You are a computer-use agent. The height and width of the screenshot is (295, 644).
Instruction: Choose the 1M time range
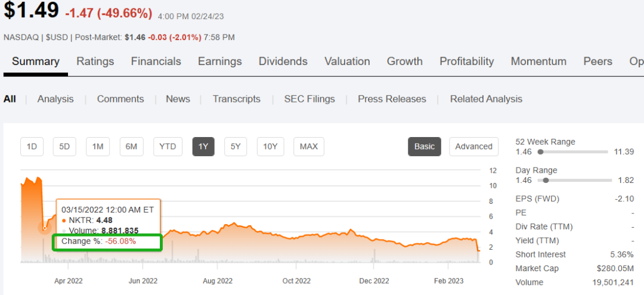click(97, 147)
